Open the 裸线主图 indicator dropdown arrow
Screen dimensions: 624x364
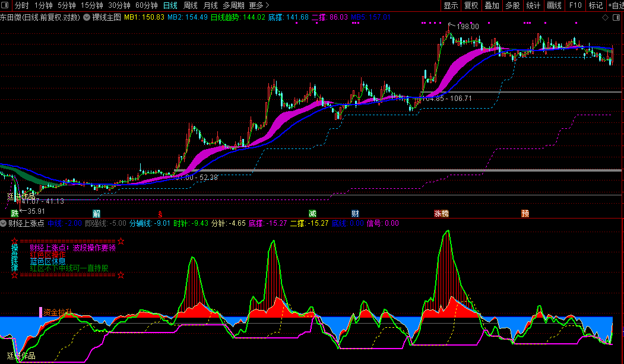pyautogui.click(x=86, y=17)
